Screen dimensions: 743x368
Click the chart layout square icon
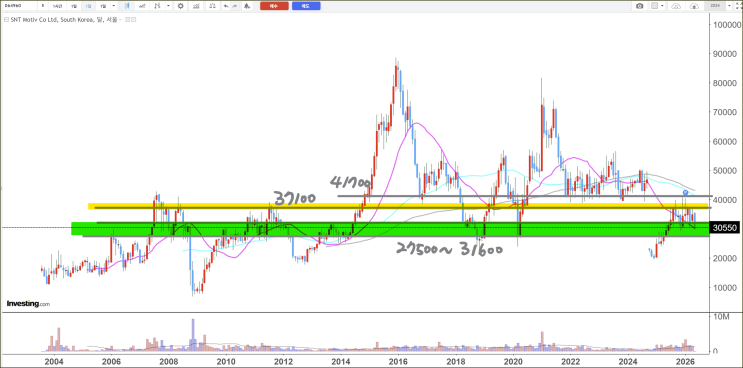(x=654, y=6)
